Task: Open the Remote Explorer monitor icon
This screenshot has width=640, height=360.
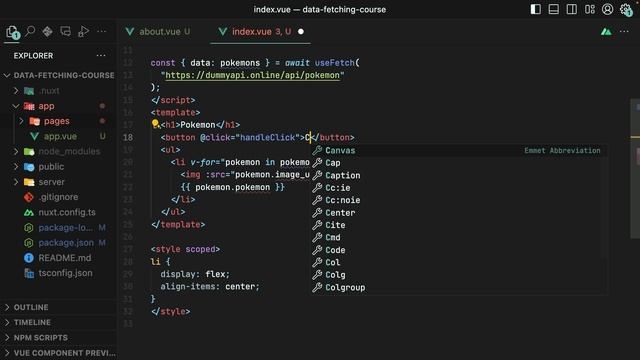Action: [65, 31]
